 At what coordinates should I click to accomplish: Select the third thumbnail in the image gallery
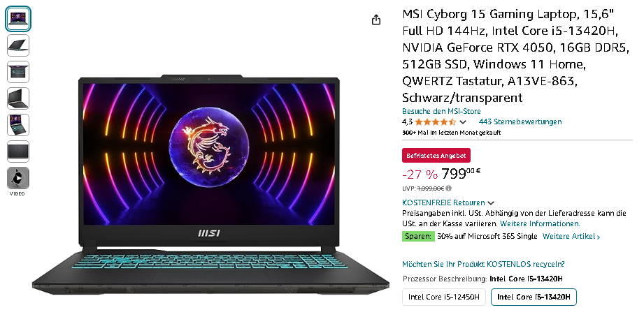tap(18, 72)
